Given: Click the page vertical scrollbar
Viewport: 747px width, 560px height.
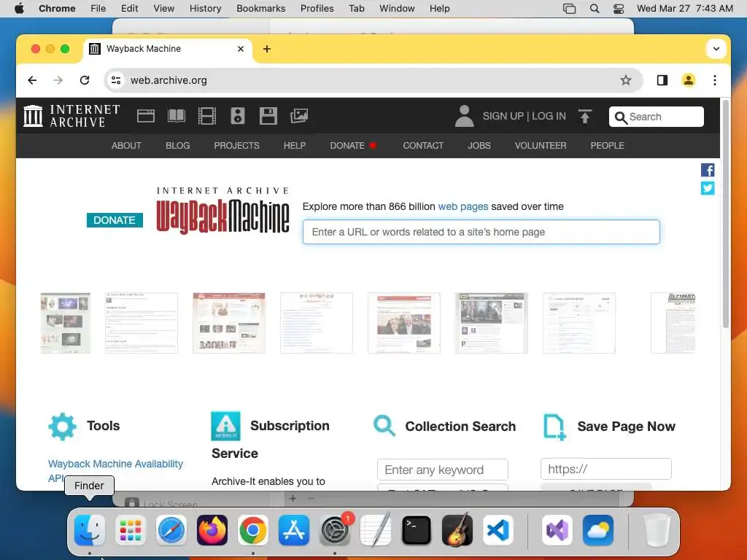Looking at the screenshot, I should click(726, 214).
